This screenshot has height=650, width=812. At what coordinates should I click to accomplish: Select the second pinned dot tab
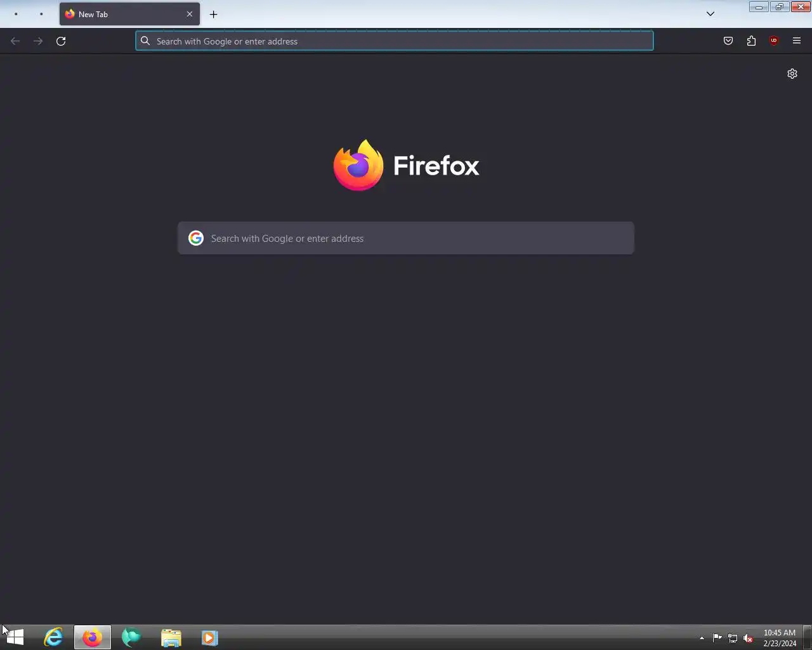pos(41,14)
